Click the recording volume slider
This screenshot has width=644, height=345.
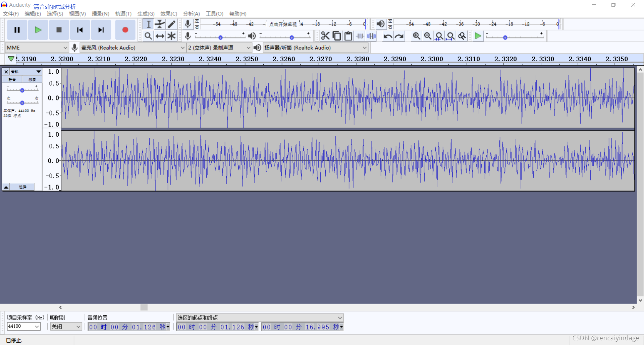point(220,37)
